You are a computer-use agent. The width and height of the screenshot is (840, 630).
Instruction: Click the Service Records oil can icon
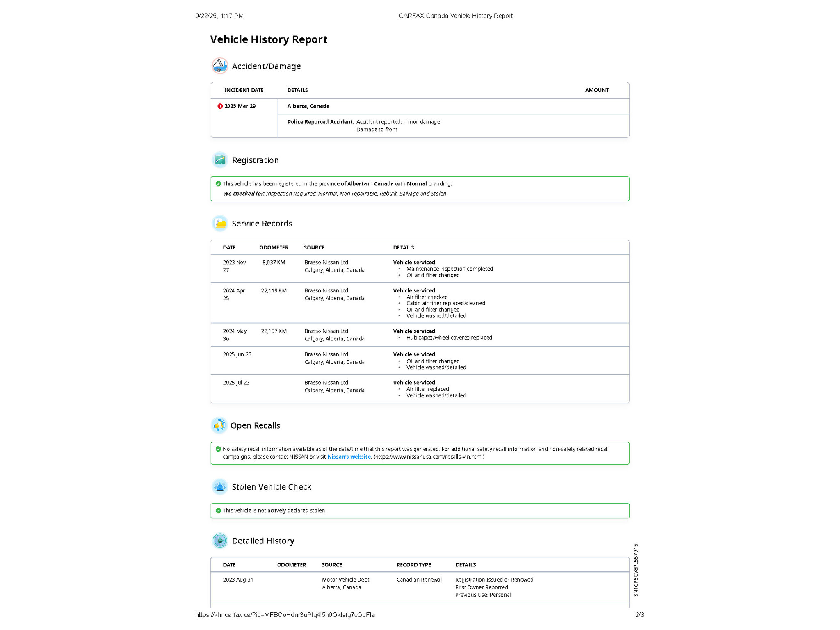220,224
